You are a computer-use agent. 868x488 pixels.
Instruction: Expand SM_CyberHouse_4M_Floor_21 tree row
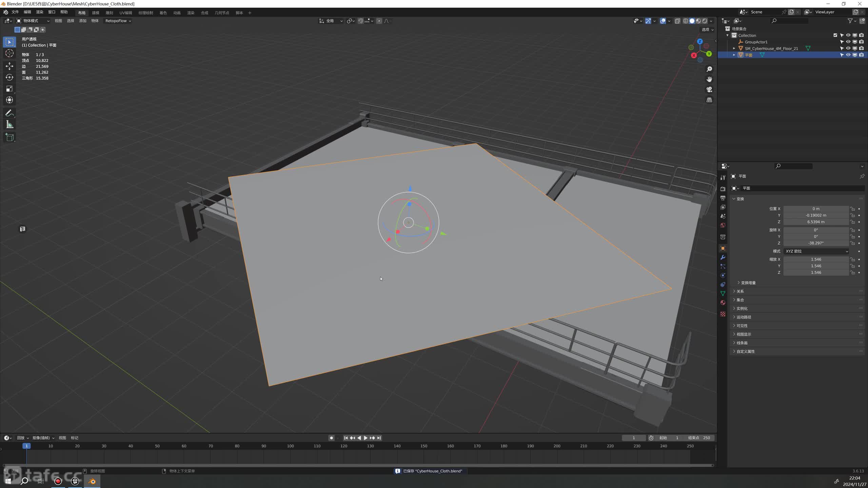click(734, 48)
